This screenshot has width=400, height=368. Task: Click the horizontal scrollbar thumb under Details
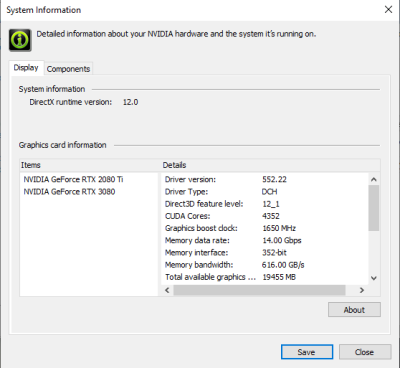tap(259, 290)
